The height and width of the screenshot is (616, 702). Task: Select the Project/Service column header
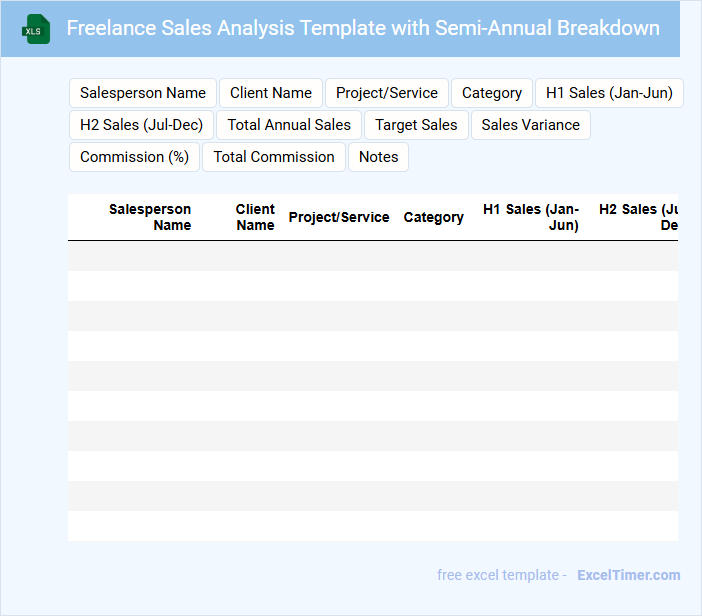pyautogui.click(x=339, y=217)
